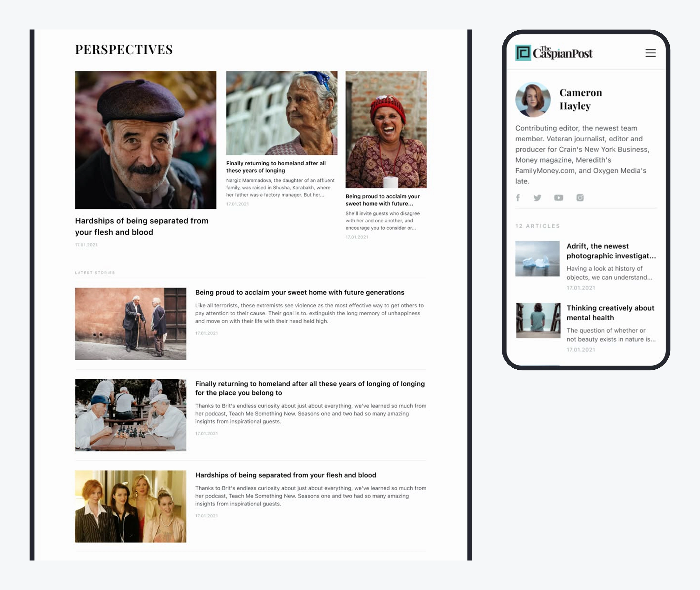Open Cameron Hayley's Twitter icon
The image size is (700, 590).
(537, 198)
